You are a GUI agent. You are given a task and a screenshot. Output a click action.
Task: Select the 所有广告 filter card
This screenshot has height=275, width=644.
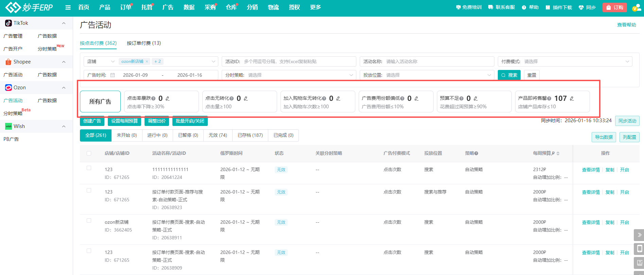100,102
